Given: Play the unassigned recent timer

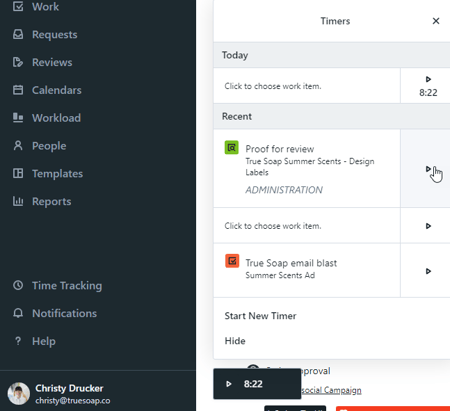Looking at the screenshot, I should pos(428,226).
